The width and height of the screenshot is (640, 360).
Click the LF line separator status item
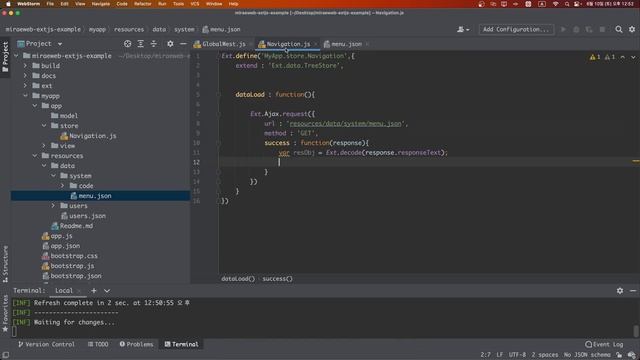click(x=500, y=355)
